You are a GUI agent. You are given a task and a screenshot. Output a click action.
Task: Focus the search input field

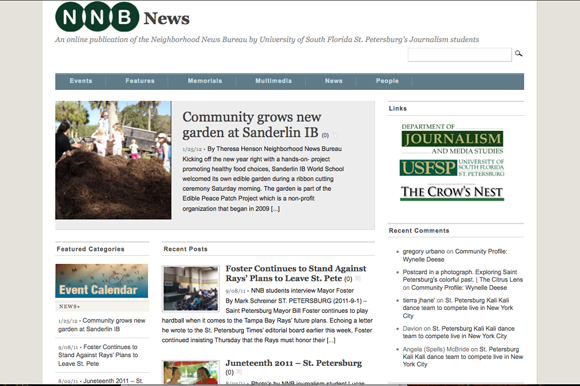point(459,55)
